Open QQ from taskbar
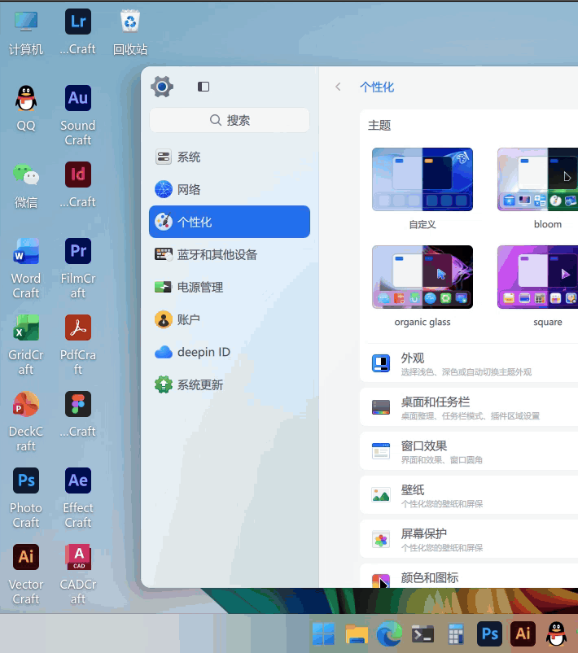 pos(556,634)
